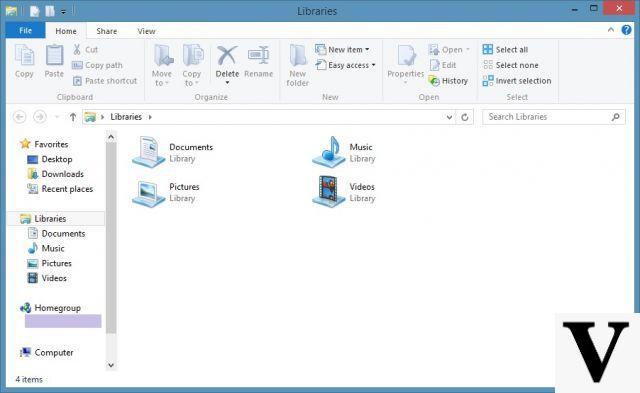Click quick access Properties icon in title bar
Screen dimensions: 640x393
pyautogui.click(x=34, y=11)
